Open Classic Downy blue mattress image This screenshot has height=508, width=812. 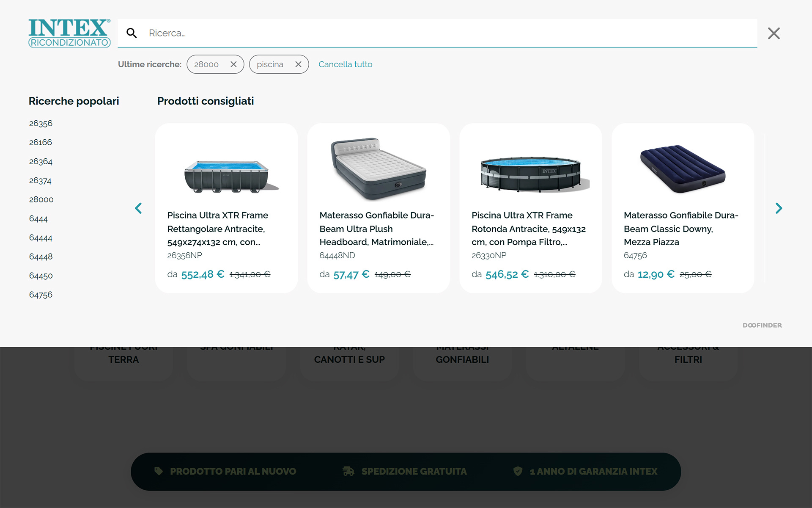(683, 169)
